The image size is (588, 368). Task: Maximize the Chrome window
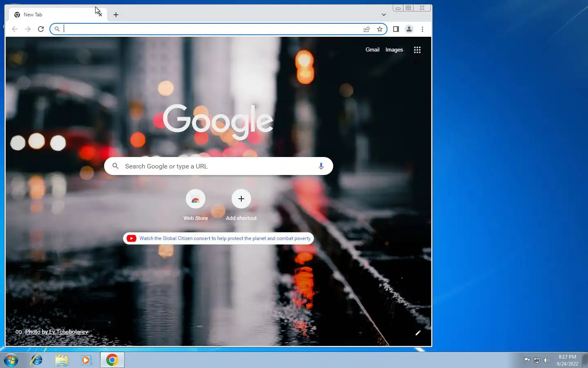click(x=408, y=8)
